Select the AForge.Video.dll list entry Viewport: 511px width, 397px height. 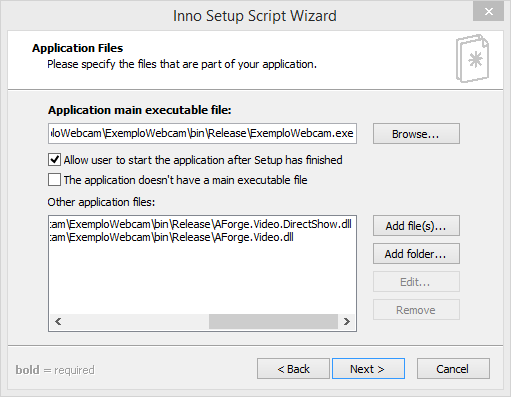pyautogui.click(x=171, y=237)
